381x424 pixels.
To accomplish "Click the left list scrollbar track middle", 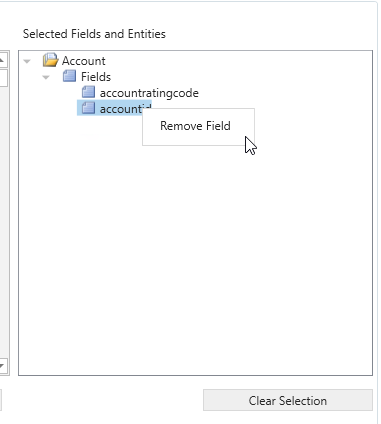I will point(3,222).
